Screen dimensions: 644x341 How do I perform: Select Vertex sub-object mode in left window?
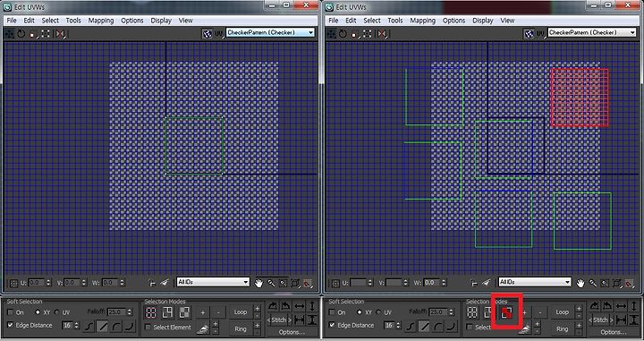tap(151, 313)
